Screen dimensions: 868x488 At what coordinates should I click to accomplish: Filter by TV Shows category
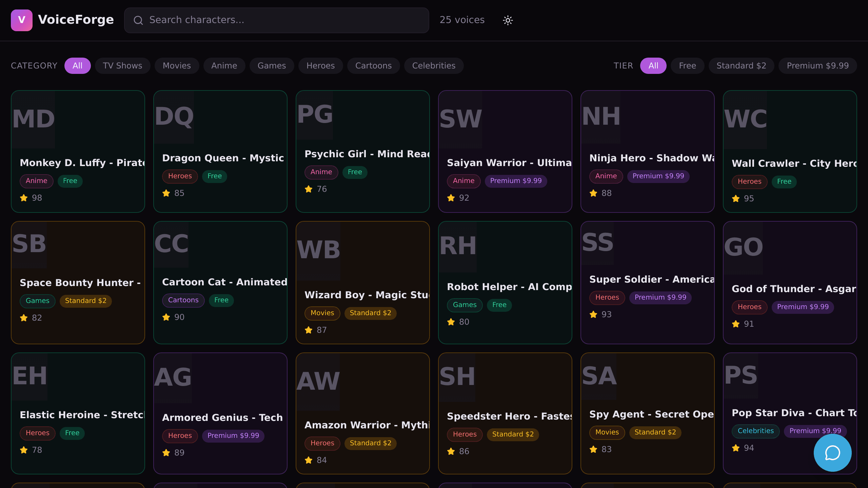click(x=122, y=66)
